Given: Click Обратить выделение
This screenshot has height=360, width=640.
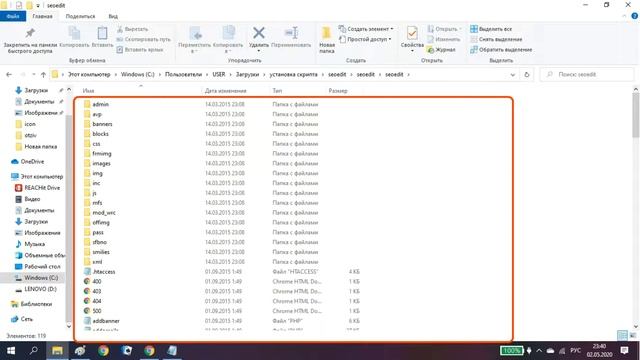Looking at the screenshot, I should [x=501, y=49].
